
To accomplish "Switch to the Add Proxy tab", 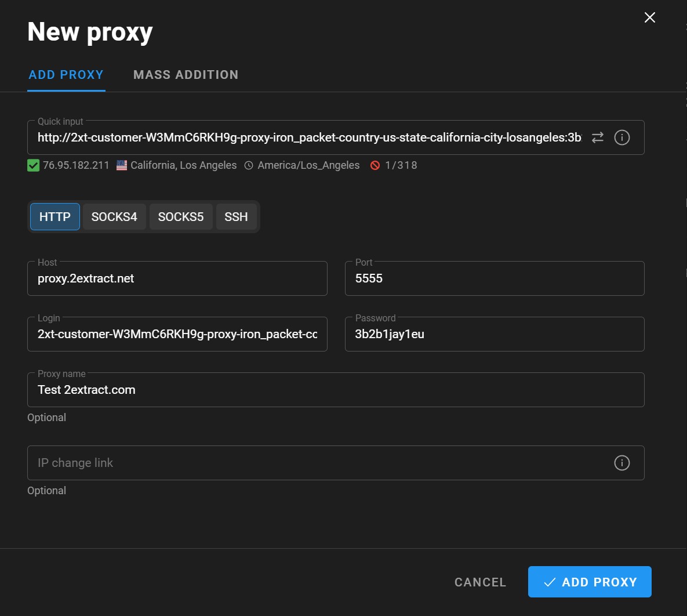I will [66, 75].
